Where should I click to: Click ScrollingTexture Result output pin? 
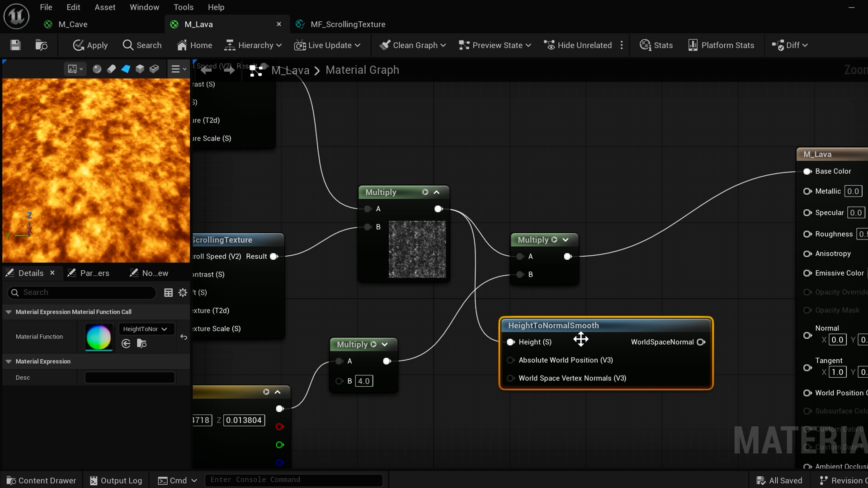tap(274, 257)
